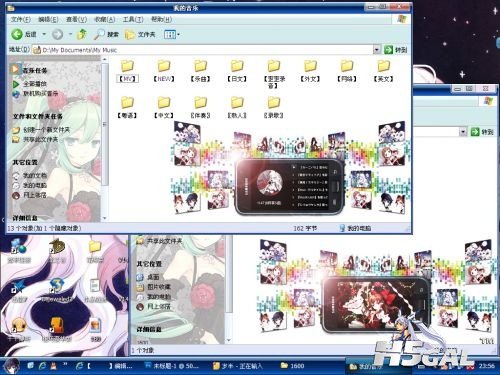Open the 【英文】 folder
This screenshot has height=375, width=500.
(384, 71)
